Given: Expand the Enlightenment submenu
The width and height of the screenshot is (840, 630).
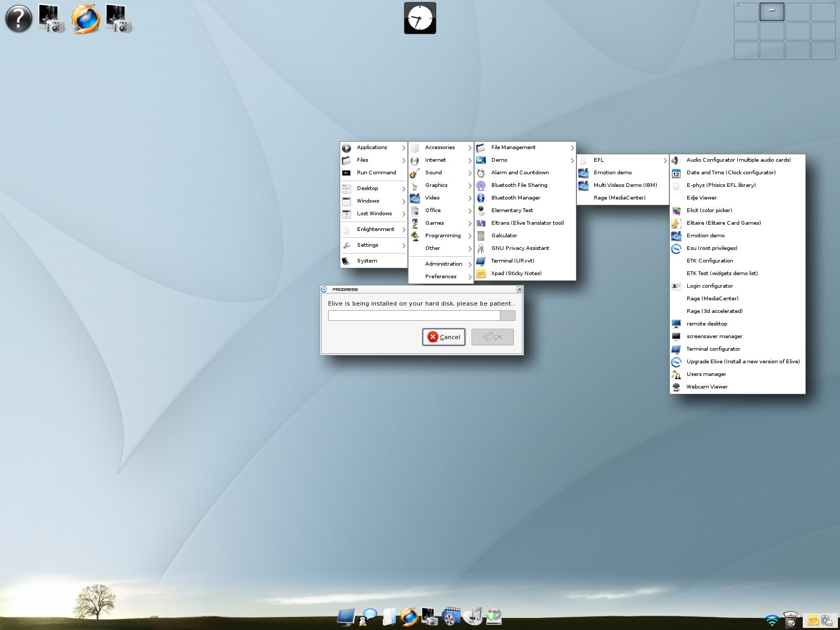Looking at the screenshot, I should point(374,229).
